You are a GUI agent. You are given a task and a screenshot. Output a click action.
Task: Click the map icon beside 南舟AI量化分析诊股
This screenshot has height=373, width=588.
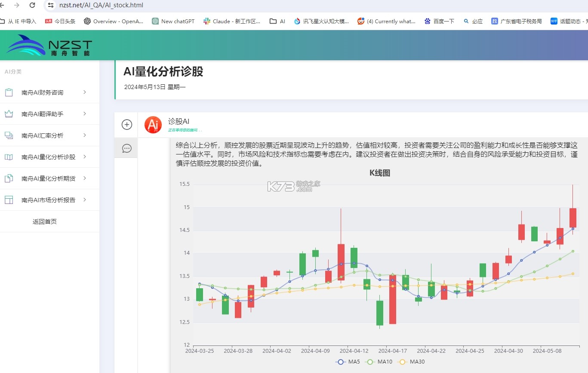coord(9,157)
